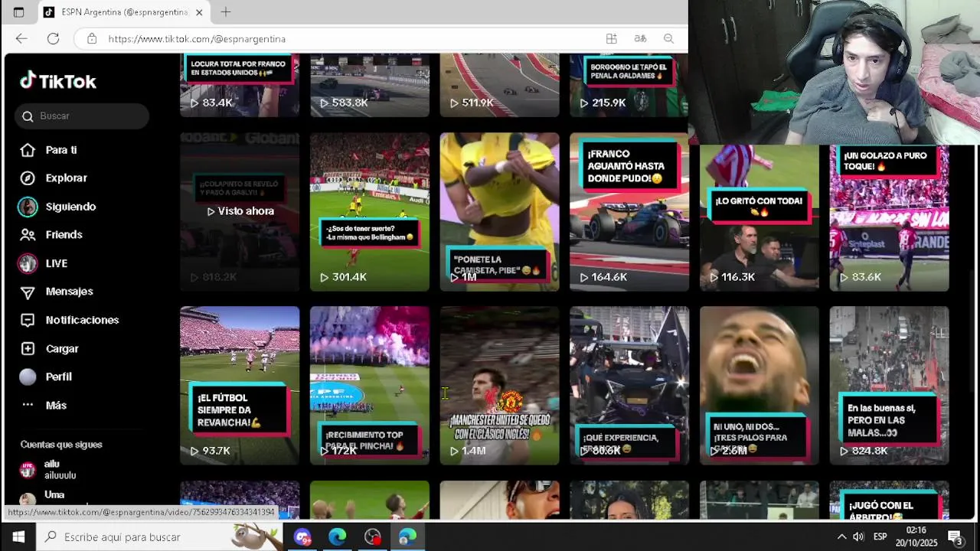The image size is (980, 551).
Task: Open video 'Locura total por Franco'
Action: tap(240, 85)
